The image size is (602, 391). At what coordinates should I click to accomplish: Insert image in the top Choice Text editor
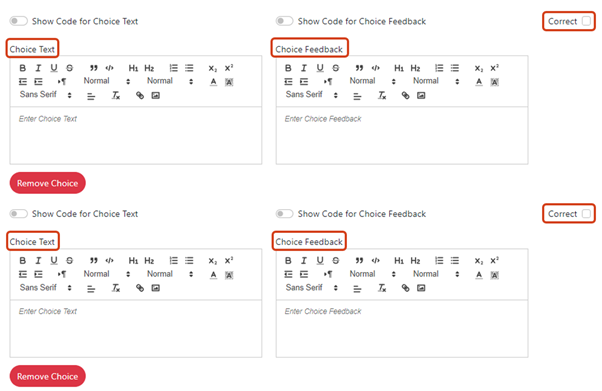coord(155,96)
